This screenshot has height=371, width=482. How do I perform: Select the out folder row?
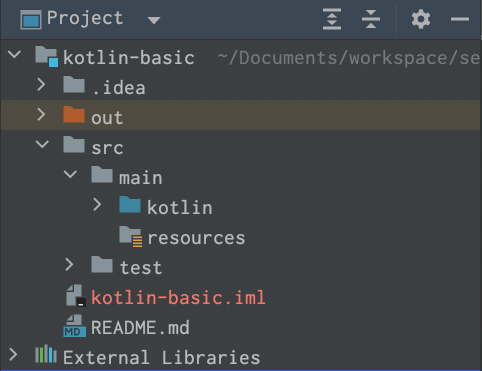coord(241,115)
